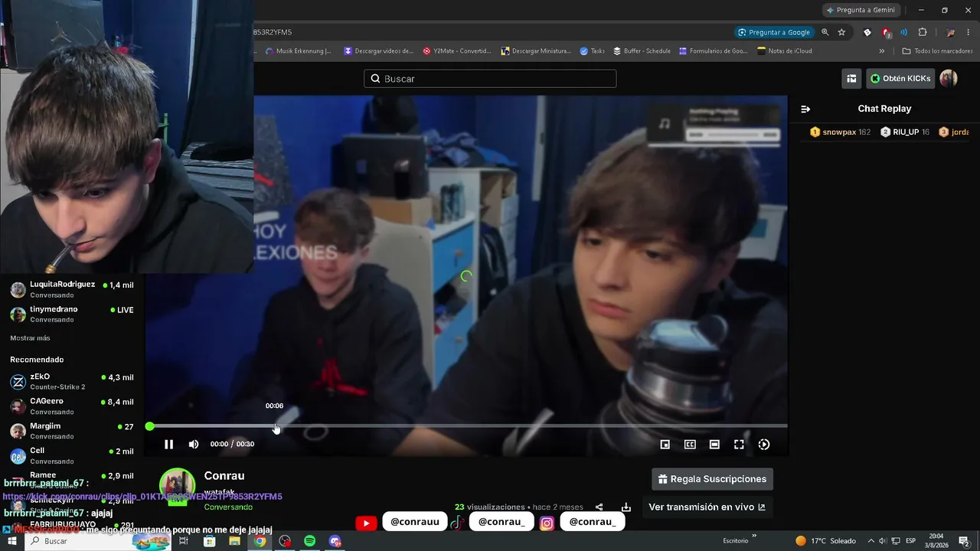Viewport: 980px width, 551px height.
Task: Open recommended channel Cell
Action: tap(72, 455)
